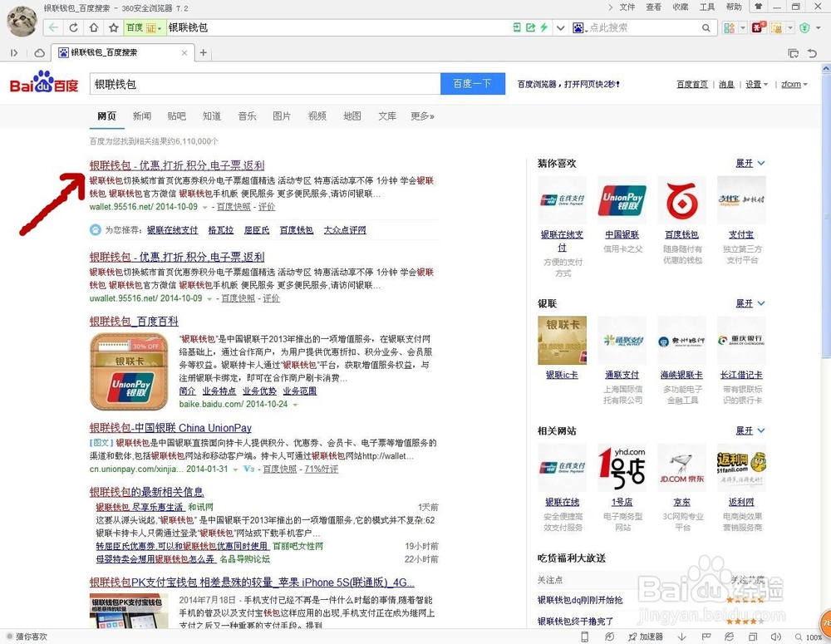Screen dimensions: 831x644
Task: Open the 银联钱包_百度百科 result
Action: click(x=134, y=322)
